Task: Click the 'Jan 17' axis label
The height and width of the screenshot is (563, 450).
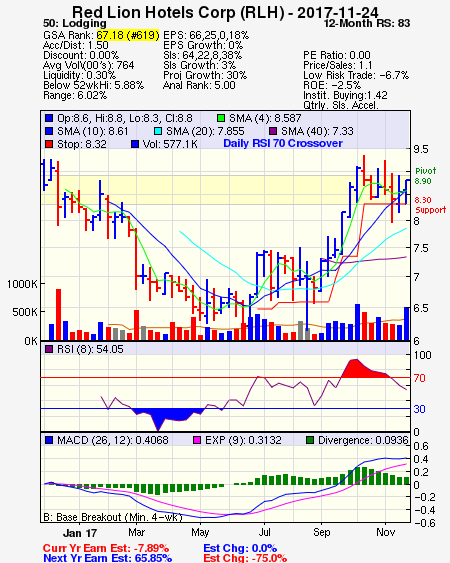Action: click(x=80, y=533)
